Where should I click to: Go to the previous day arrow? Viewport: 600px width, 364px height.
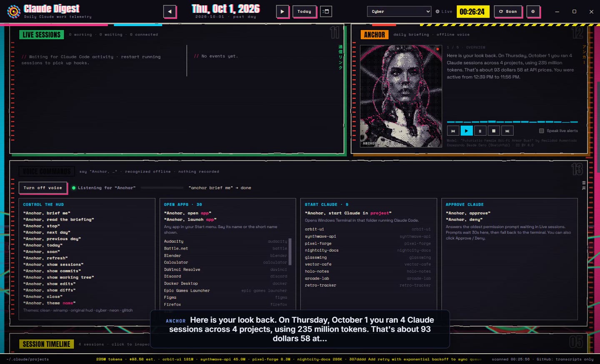[170, 12]
